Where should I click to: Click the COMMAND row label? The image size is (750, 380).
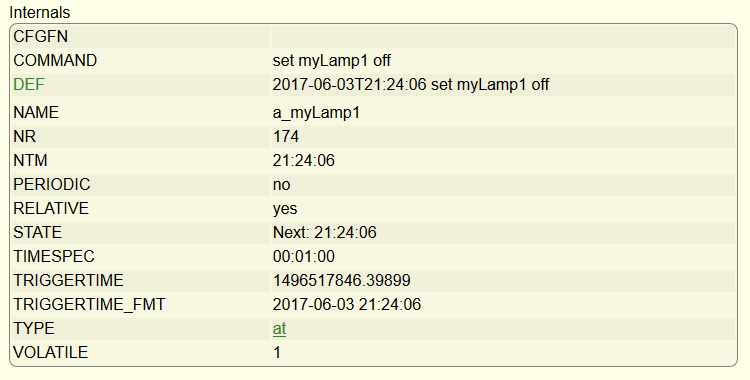coord(55,61)
